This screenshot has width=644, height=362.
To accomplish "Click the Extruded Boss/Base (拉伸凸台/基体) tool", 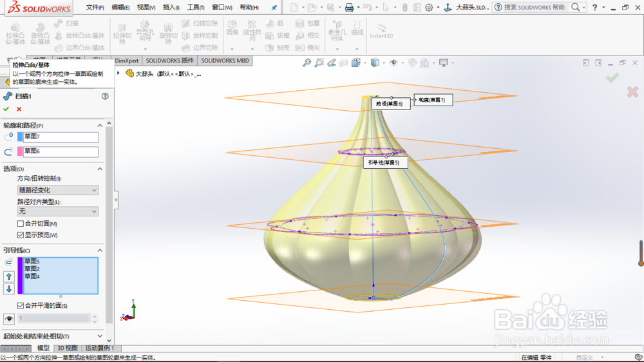I will point(15,34).
